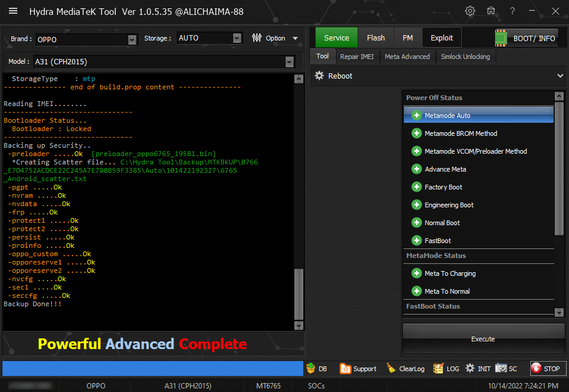Image resolution: width=569 pixels, height=392 pixels.
Task: Open the help question mark icon
Action: [x=512, y=11]
